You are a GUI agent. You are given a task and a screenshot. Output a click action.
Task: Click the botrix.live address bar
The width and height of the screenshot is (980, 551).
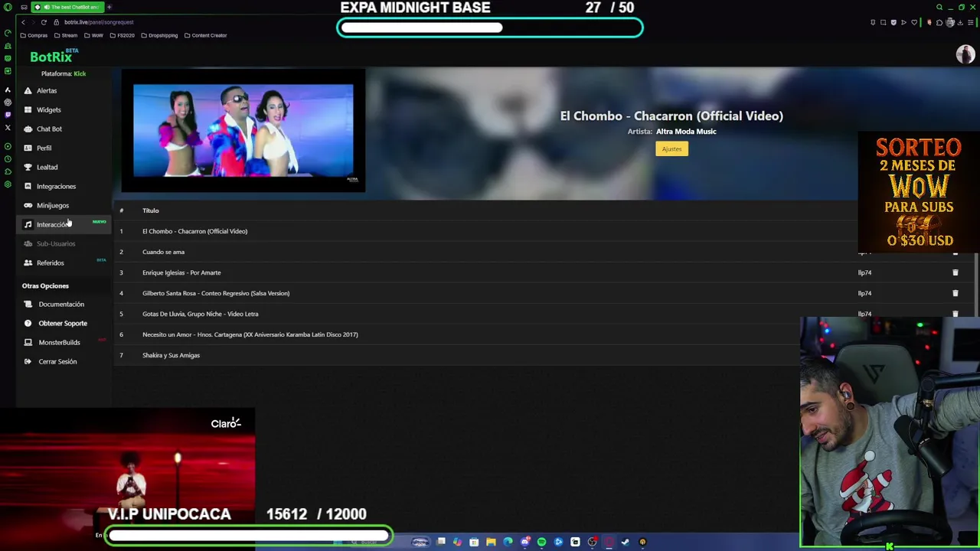[99, 22]
